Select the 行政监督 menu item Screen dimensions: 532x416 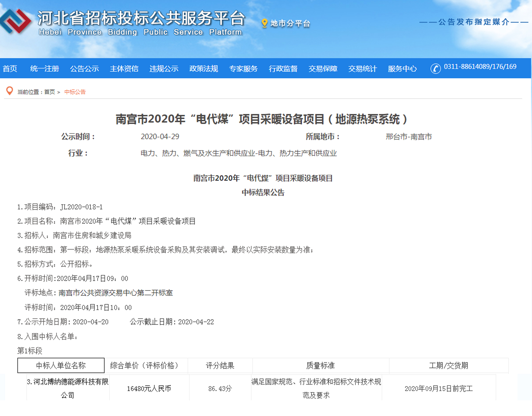pyautogui.click(x=283, y=69)
